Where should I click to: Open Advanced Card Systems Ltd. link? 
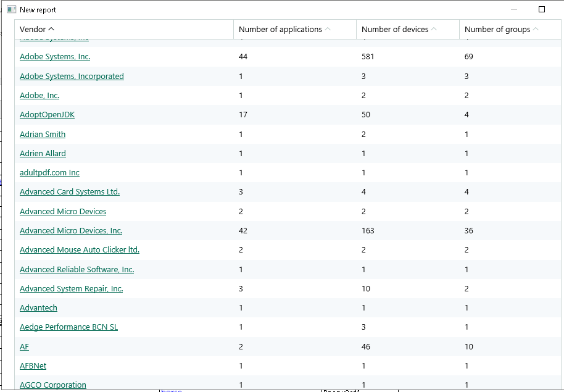coord(70,191)
